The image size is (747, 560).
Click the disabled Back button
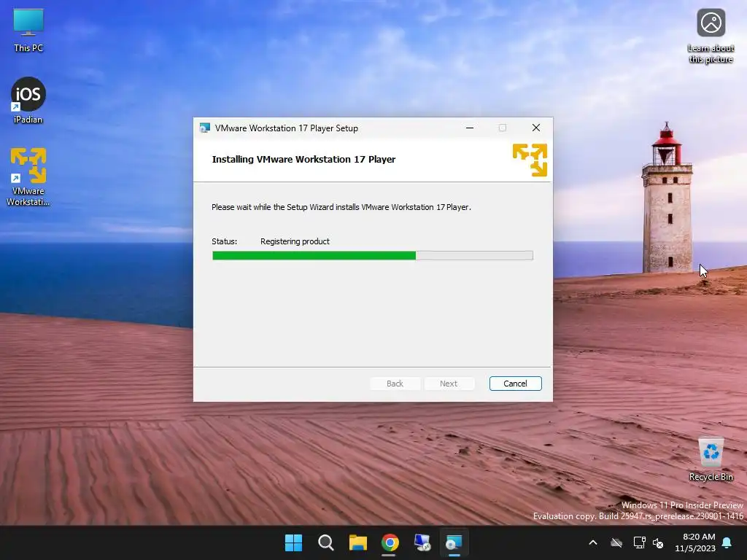395,384
